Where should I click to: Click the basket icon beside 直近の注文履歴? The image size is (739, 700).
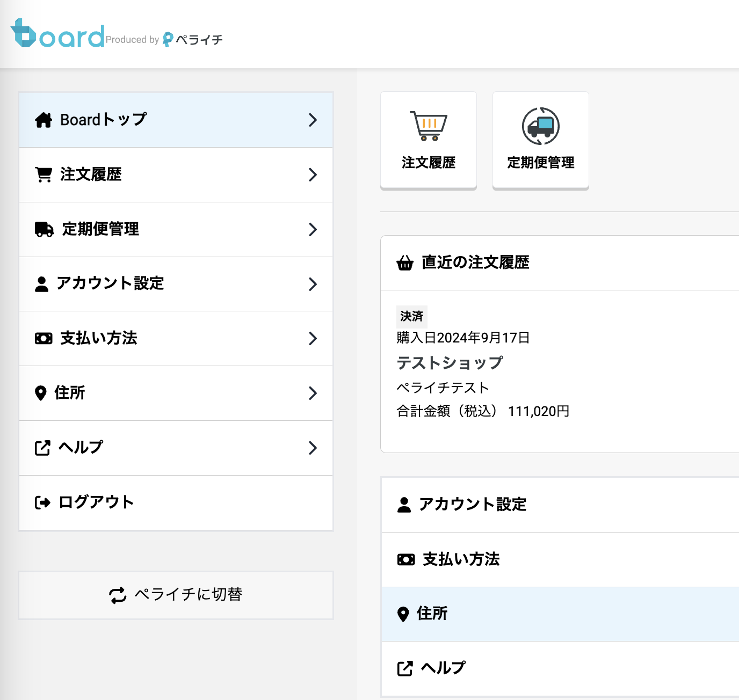tap(405, 263)
